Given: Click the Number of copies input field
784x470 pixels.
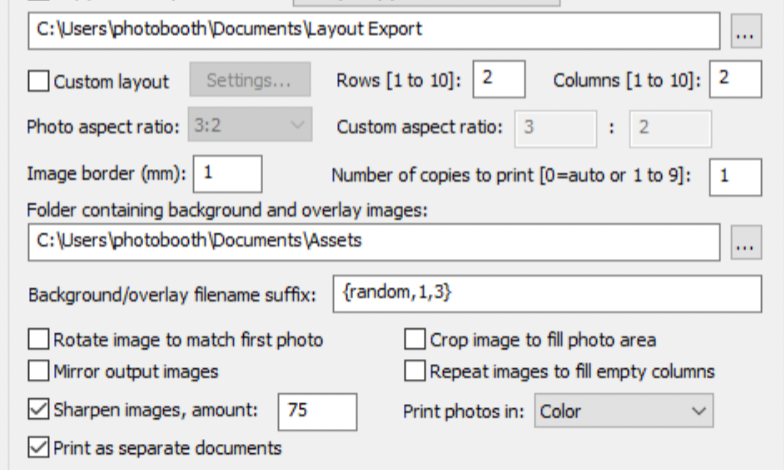Looking at the screenshot, I should (734, 176).
